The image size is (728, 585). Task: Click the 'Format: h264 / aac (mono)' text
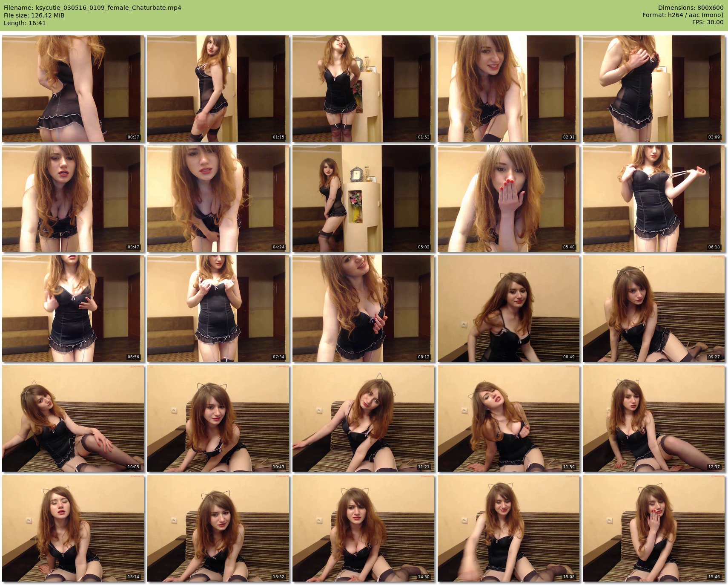point(683,15)
